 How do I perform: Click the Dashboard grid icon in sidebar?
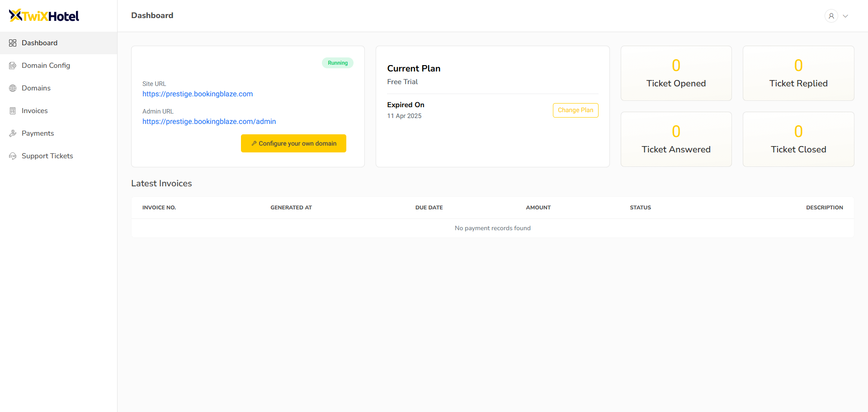tap(13, 43)
